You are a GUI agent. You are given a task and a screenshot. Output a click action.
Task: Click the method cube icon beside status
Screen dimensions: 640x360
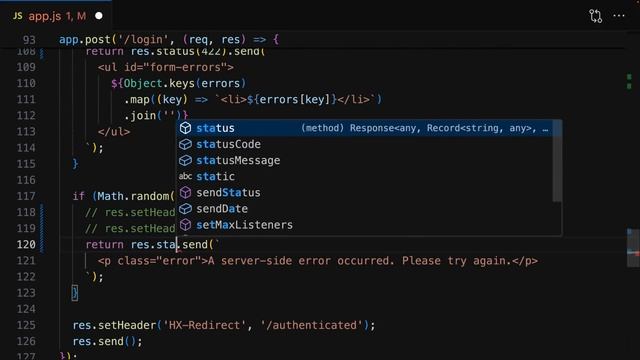pos(185,128)
